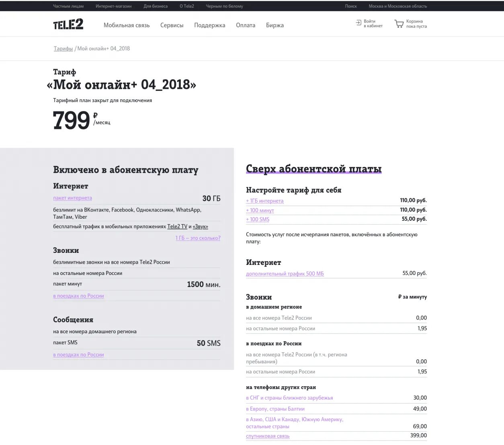Click the 1500 мин. package value
The height and width of the screenshot is (445, 504).
coord(204,284)
